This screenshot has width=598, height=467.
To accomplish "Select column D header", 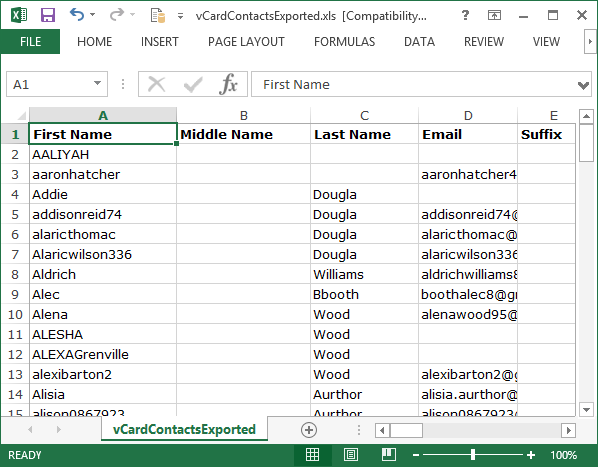I will point(468,115).
